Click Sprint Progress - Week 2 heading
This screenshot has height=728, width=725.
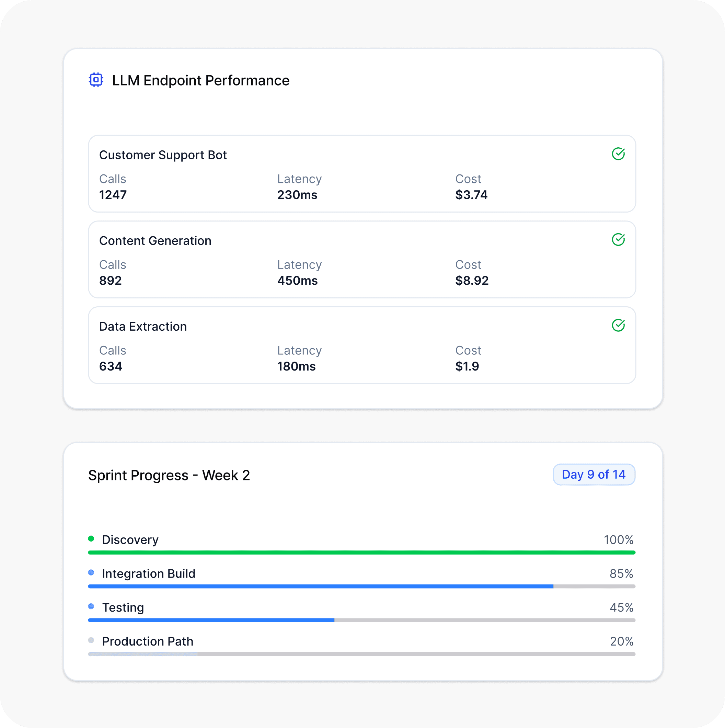(169, 475)
